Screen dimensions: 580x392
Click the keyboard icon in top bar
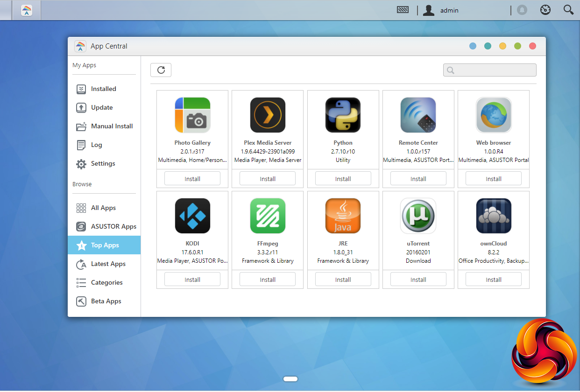point(403,10)
